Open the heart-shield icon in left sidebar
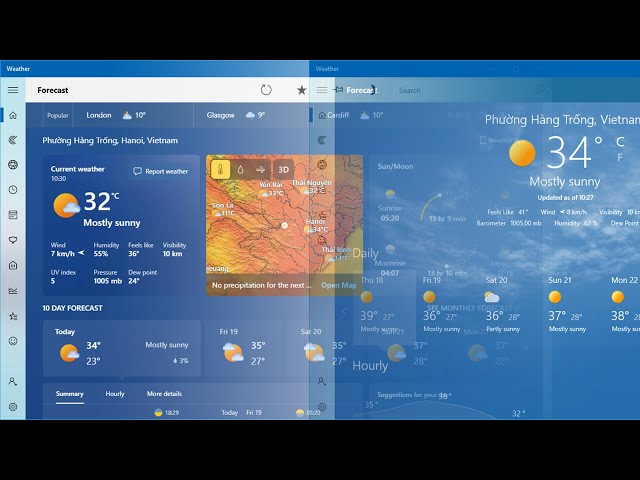Screen dimensions: 640x480 point(13,240)
